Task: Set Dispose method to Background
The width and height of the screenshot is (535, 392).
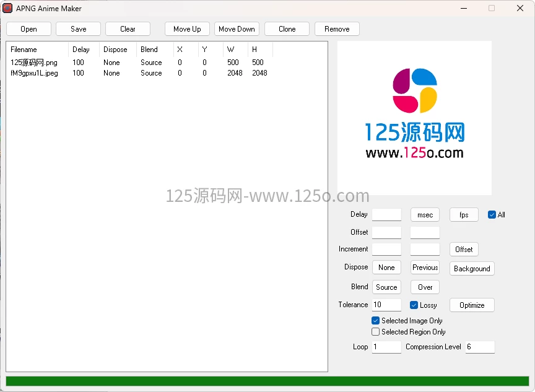Action: 472,268
